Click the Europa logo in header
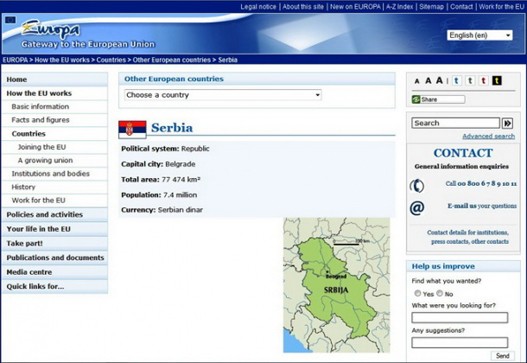Viewport: 527px width, 363px height. point(50,30)
